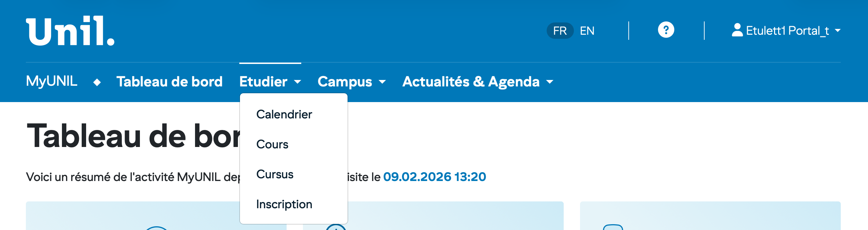Switch language to EN

[x=587, y=31]
